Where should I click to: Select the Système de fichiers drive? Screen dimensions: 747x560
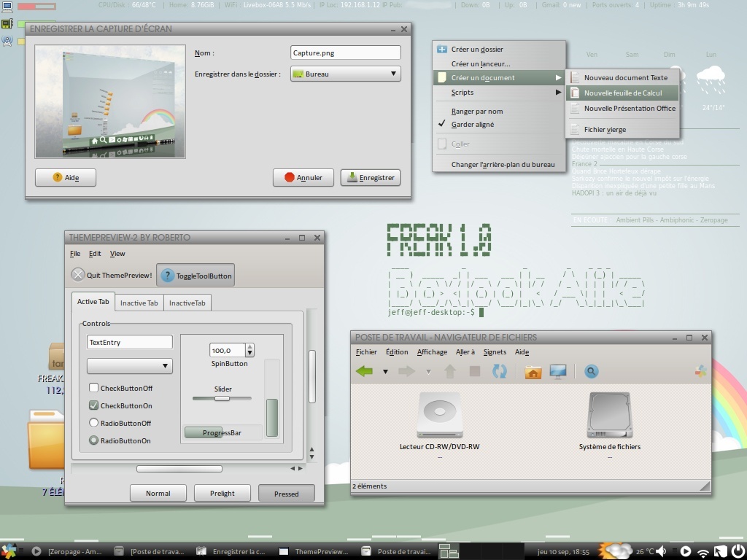609,421
